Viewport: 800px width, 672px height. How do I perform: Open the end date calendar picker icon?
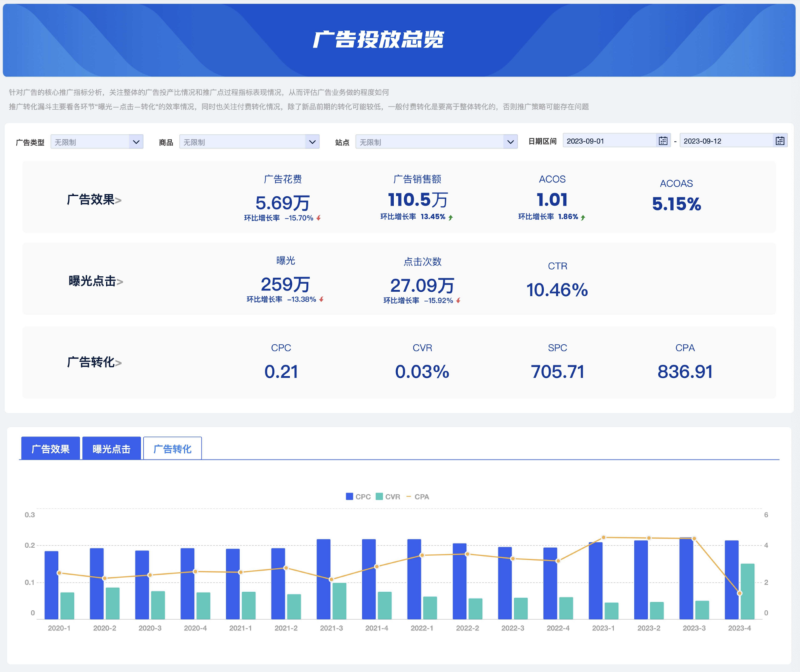pyautogui.click(x=779, y=141)
